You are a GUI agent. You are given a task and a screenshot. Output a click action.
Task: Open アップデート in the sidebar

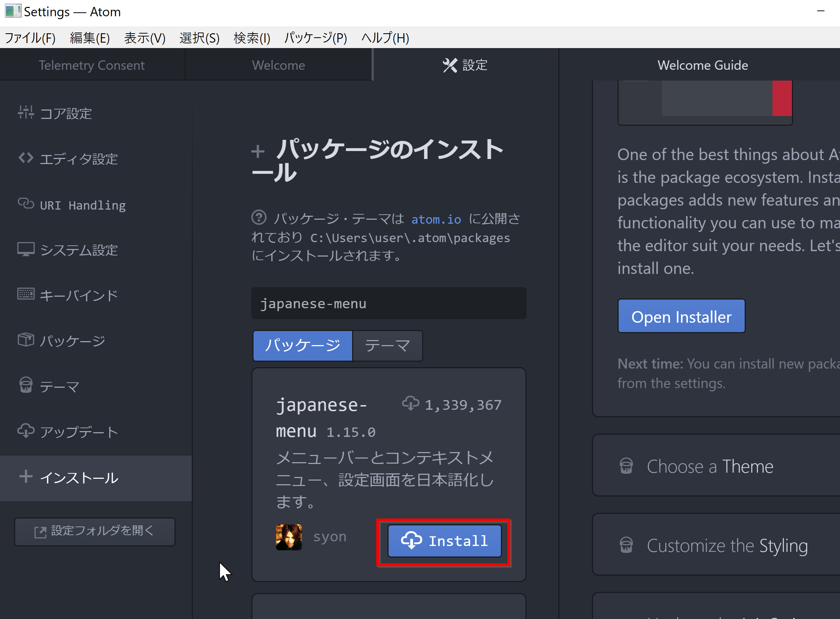pos(95,432)
